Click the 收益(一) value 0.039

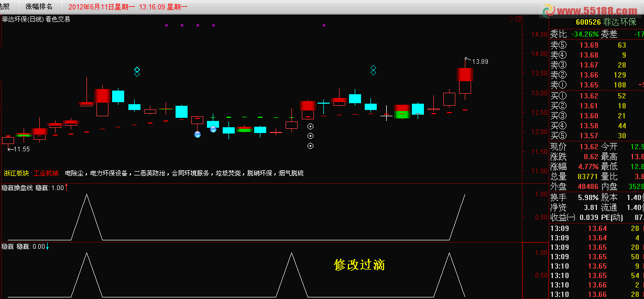point(589,217)
